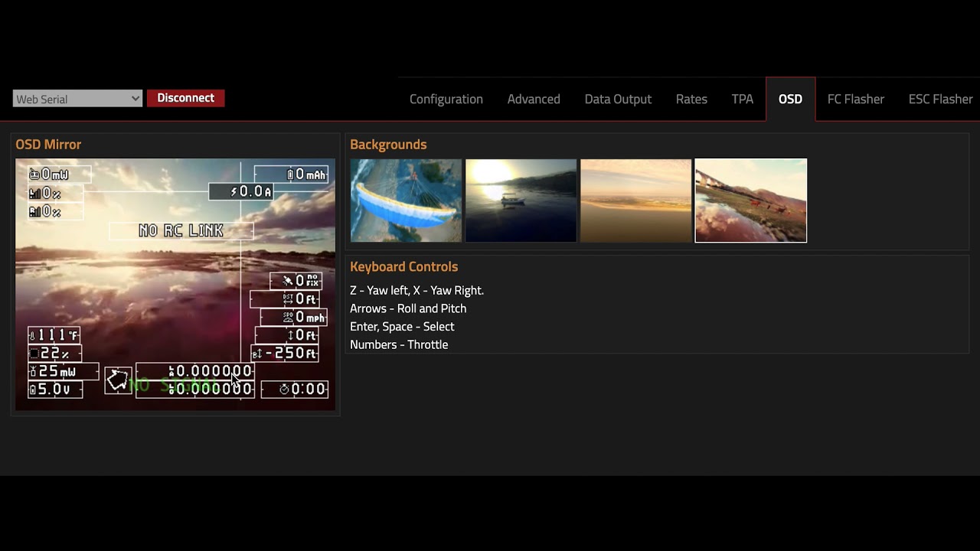Open the Rates tab
Image resolution: width=980 pixels, height=551 pixels.
tap(691, 99)
